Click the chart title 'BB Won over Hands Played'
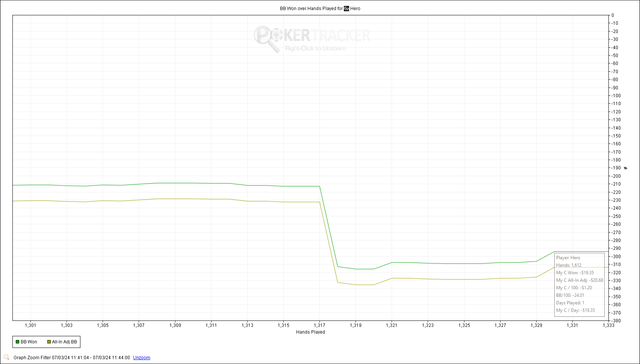Viewport: 640px width, 364px height. (x=308, y=8)
